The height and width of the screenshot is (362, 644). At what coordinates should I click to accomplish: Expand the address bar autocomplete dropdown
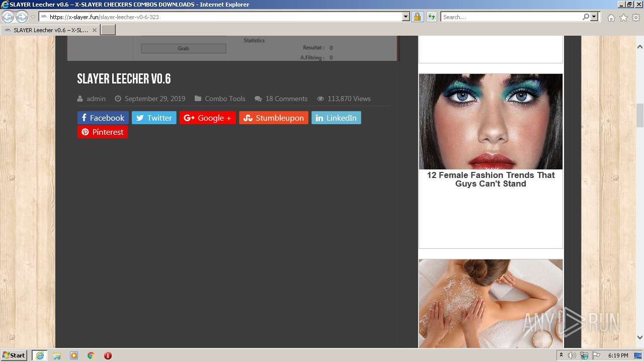406,17
